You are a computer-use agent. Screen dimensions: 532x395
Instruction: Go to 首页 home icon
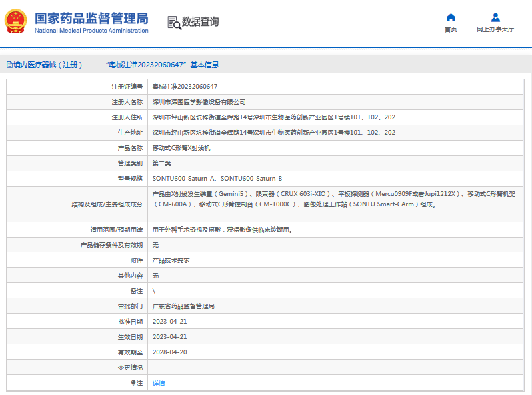coord(451,17)
